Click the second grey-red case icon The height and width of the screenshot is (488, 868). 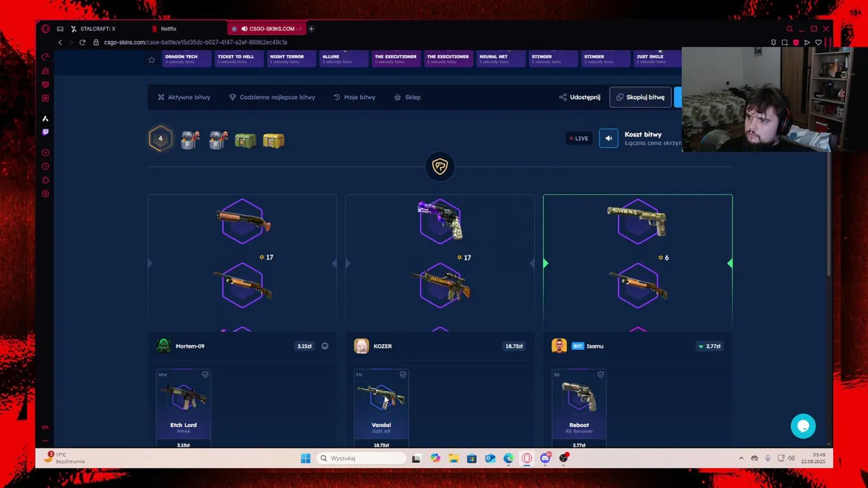[x=218, y=140]
